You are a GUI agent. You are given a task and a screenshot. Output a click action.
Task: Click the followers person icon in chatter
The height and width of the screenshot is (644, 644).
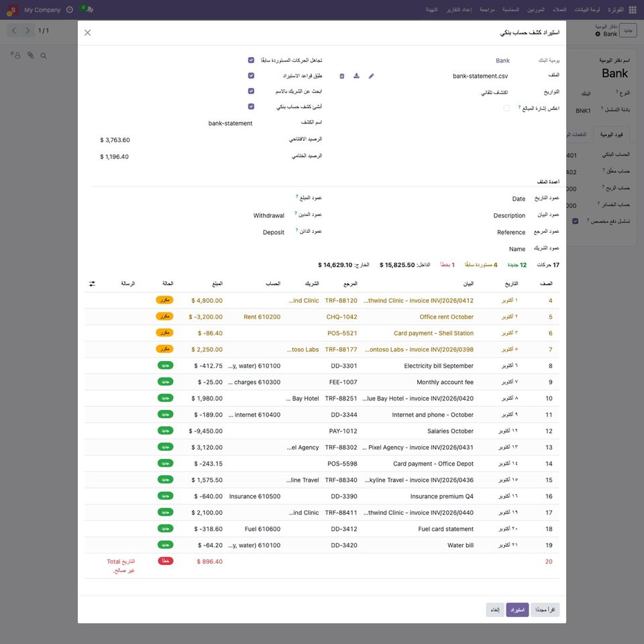[15, 55]
